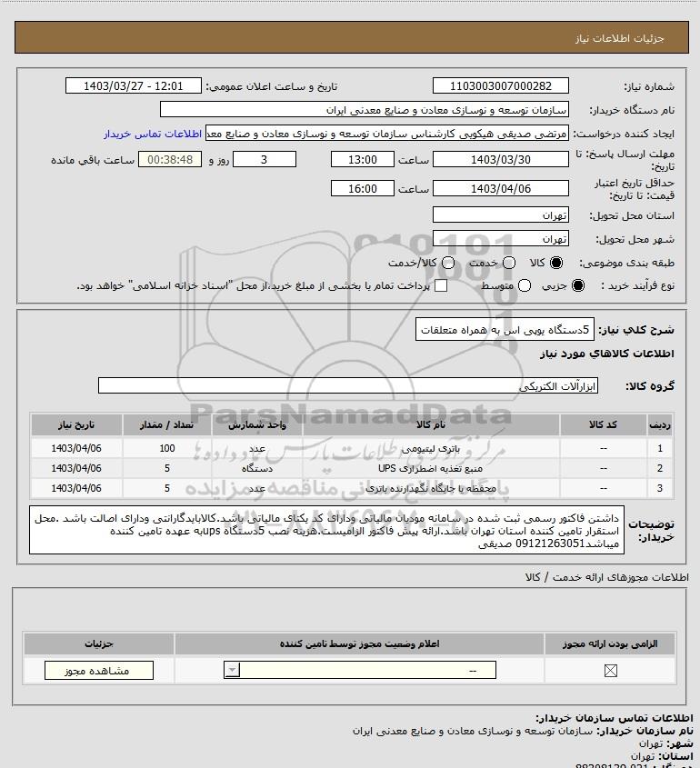The height and width of the screenshot is (768, 700).
Task: Click the منبع تغذیه اضطراری UPS item name
Action: tap(431, 468)
